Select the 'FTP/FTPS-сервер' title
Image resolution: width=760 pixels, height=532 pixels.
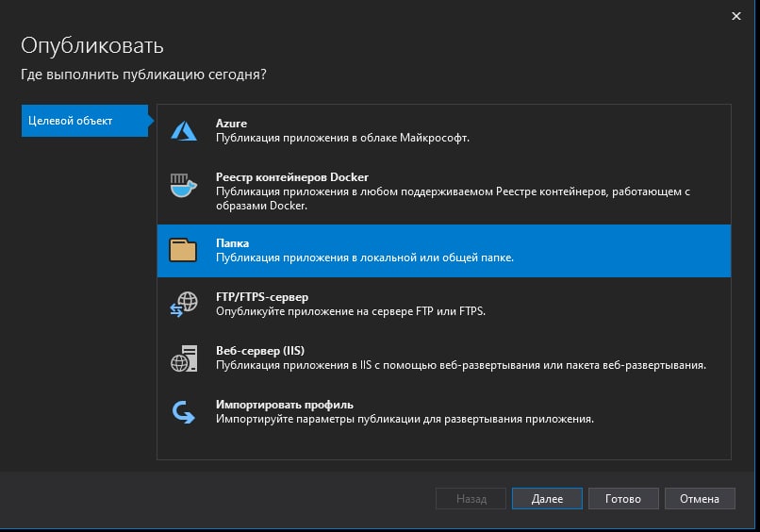pyautogui.click(x=262, y=297)
